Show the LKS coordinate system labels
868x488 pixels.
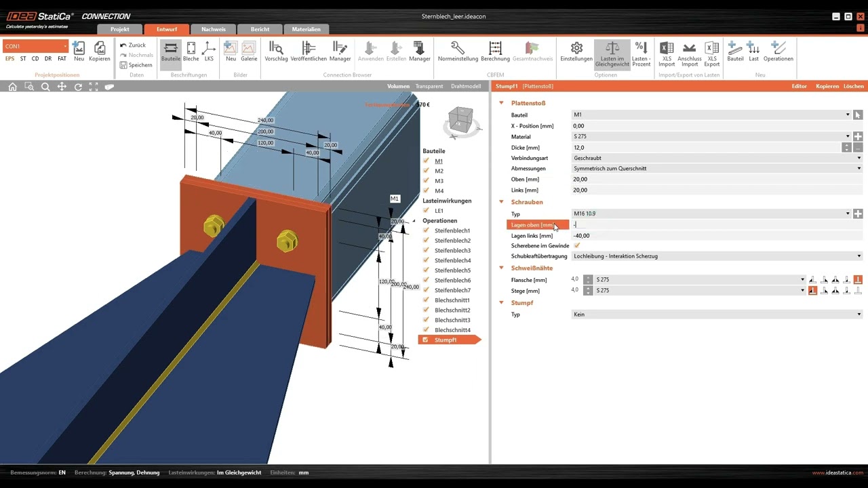(x=209, y=51)
